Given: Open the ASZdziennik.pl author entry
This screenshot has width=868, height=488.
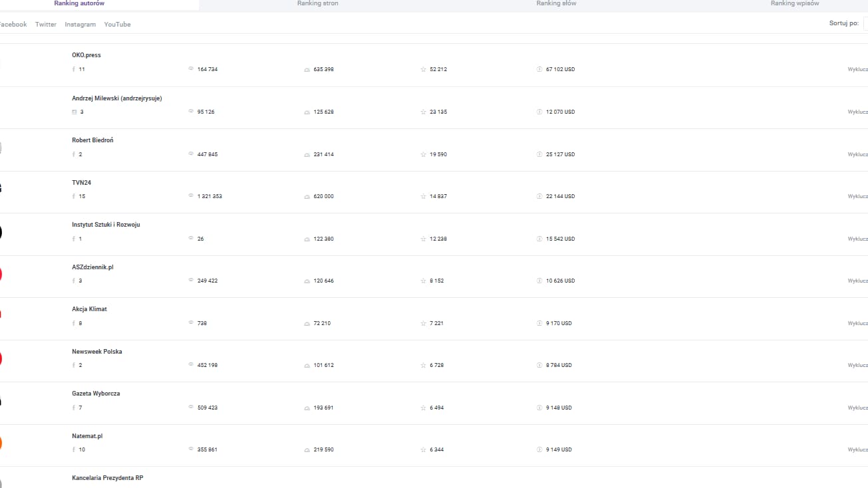Looking at the screenshot, I should 92,267.
